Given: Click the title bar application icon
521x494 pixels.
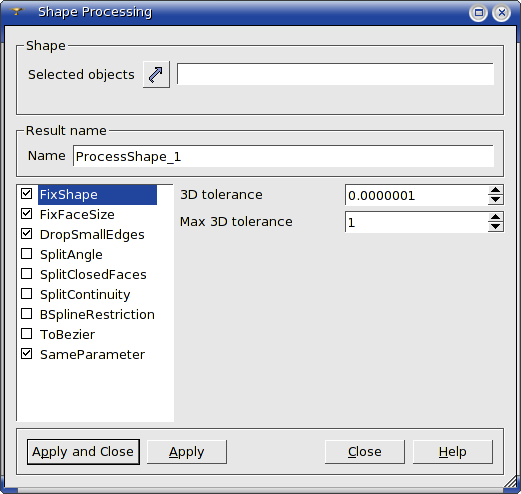Looking at the screenshot, I should coord(16,11).
